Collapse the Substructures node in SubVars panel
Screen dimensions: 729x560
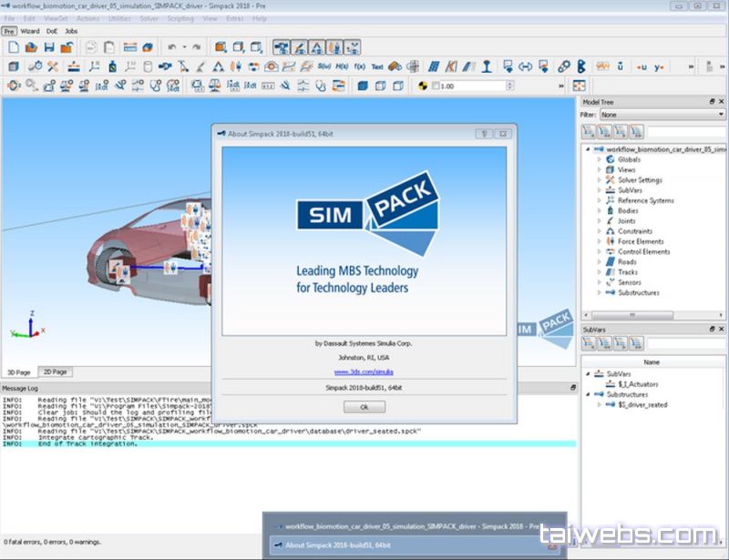[588, 394]
